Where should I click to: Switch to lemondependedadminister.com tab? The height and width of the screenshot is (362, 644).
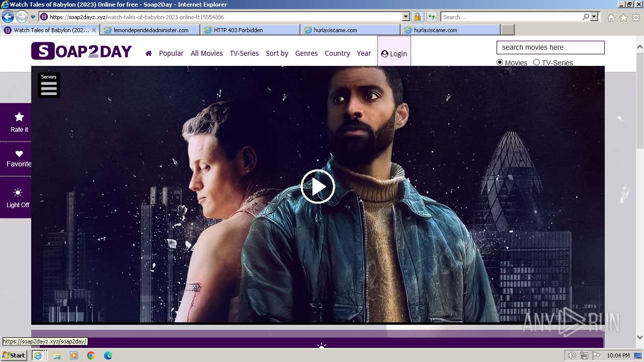click(x=150, y=30)
